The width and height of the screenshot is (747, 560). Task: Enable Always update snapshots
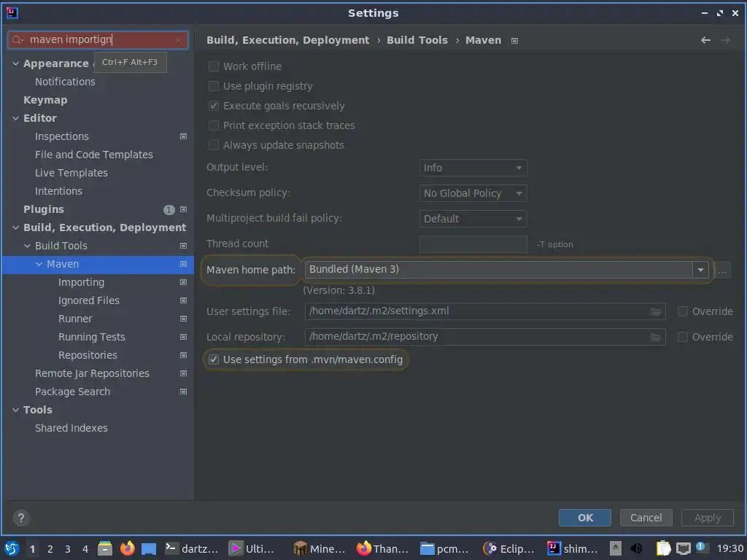coord(214,145)
